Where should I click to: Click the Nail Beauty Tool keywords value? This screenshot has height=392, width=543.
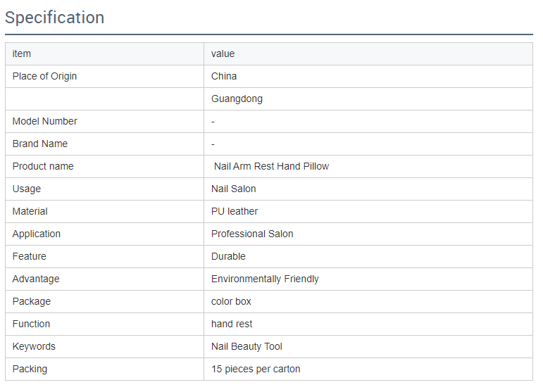(246, 346)
